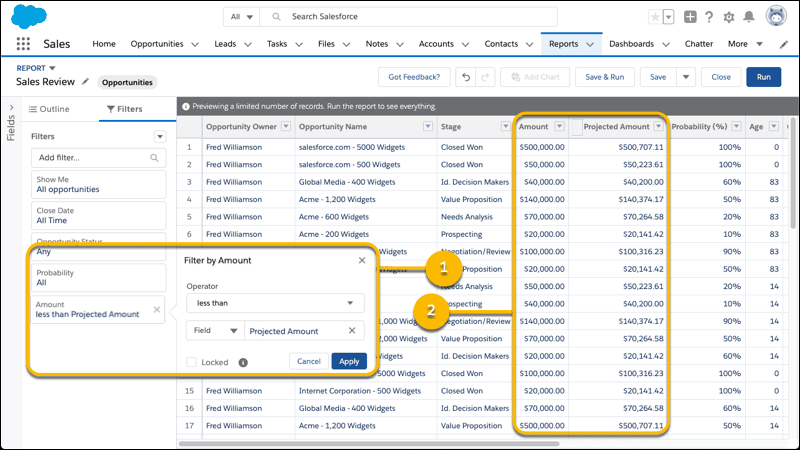
Task: Open the notifications bell
Action: [x=748, y=17]
